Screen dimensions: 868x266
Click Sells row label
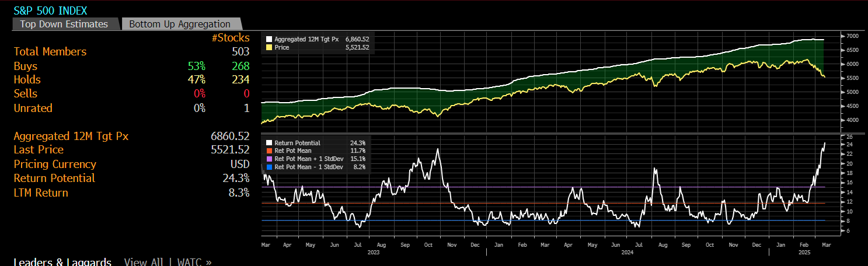pyautogui.click(x=26, y=94)
